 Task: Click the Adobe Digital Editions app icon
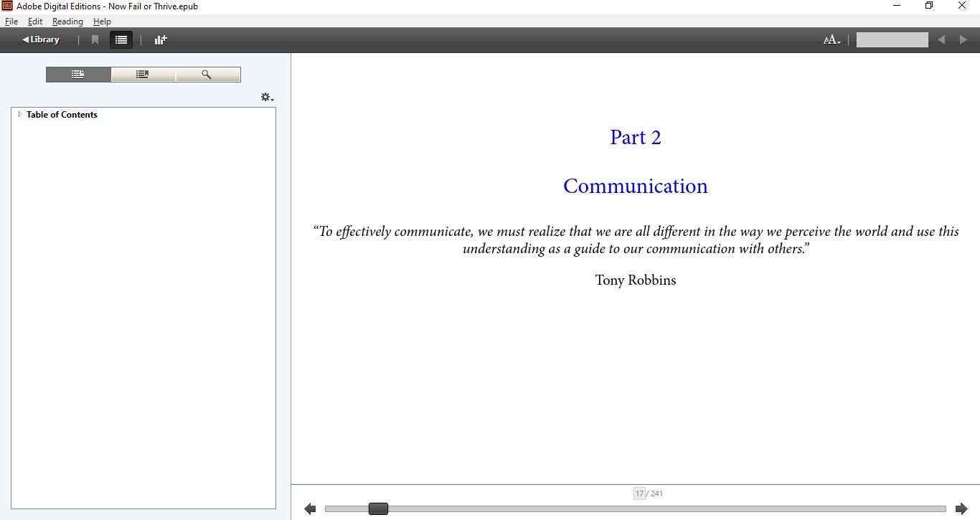(x=7, y=6)
